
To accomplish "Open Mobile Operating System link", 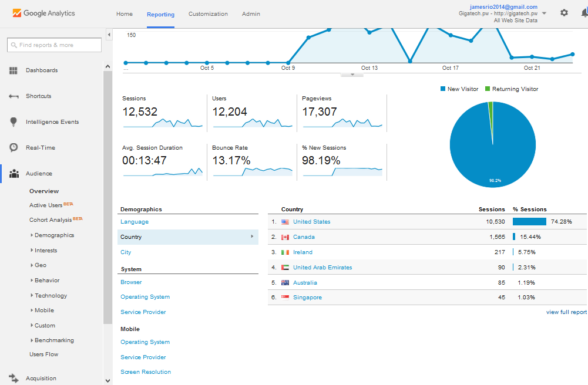I will coord(145,342).
